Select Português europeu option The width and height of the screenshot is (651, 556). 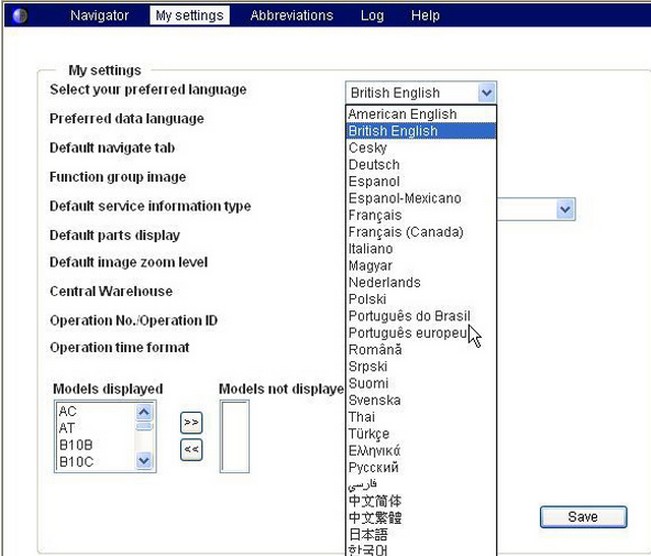click(421, 333)
